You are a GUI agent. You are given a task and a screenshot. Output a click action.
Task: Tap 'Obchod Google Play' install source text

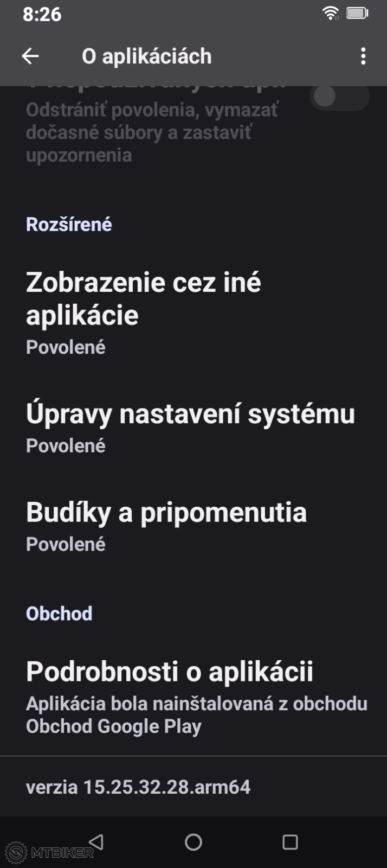(114, 726)
